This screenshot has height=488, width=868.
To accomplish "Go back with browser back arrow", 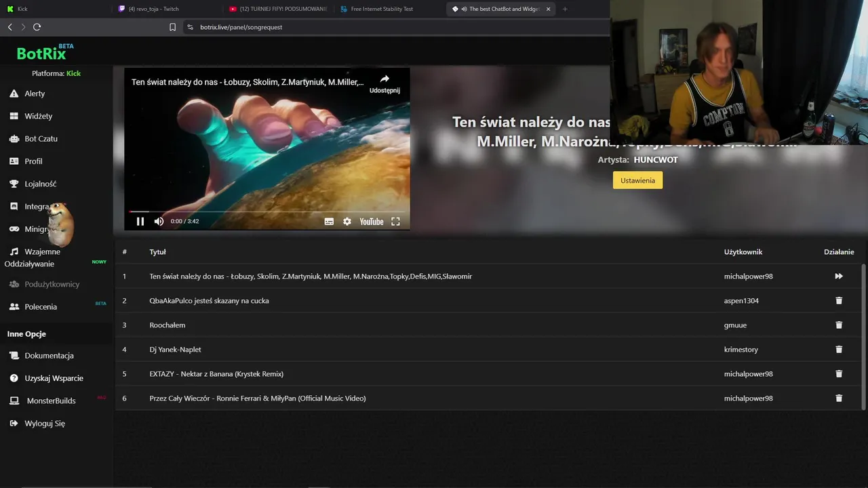I will 9,27.
